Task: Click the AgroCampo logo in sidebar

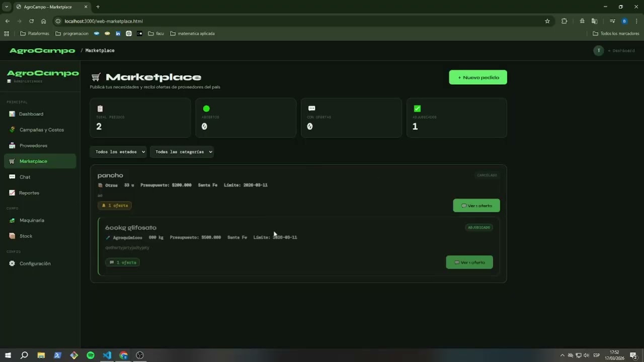Action: click(43, 73)
